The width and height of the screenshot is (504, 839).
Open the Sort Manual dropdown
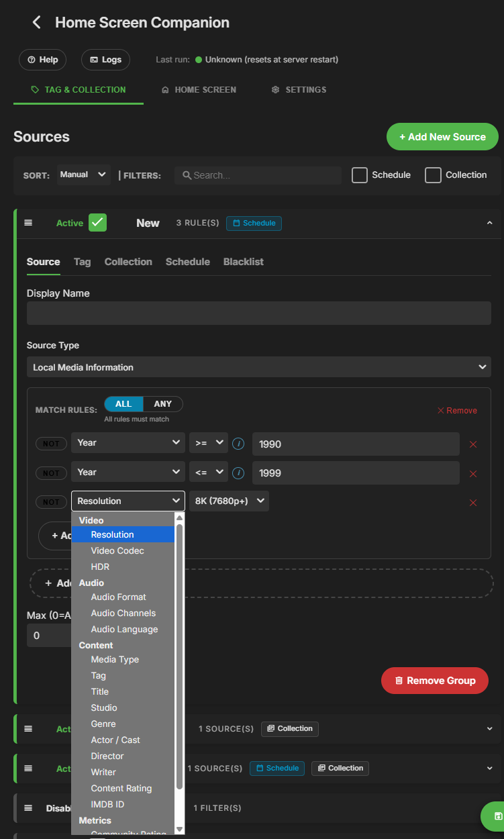tap(83, 175)
